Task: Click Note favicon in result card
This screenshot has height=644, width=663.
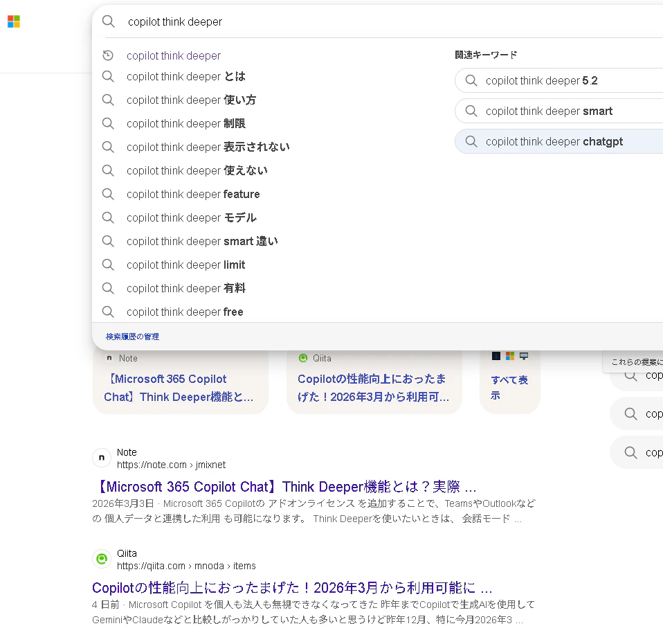Action: [109, 359]
